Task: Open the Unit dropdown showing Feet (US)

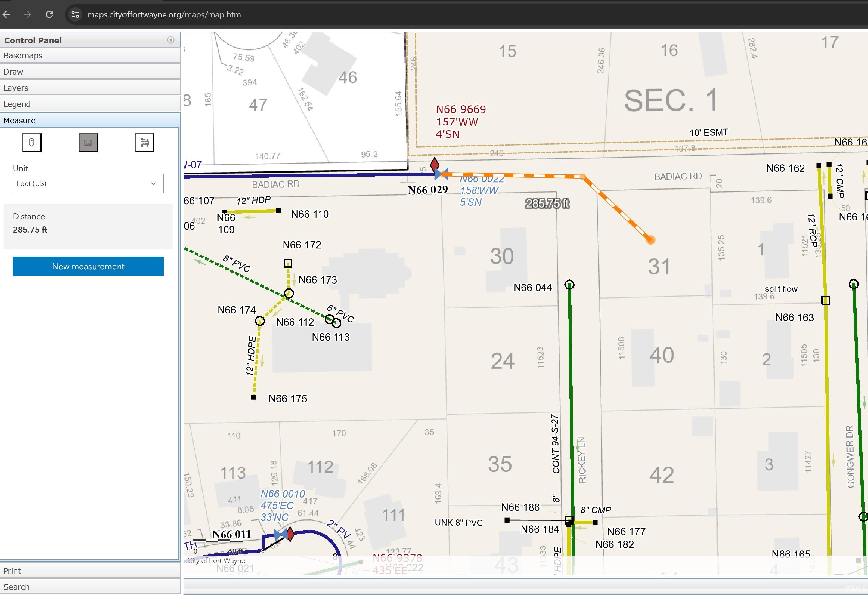Action: pyautogui.click(x=88, y=184)
